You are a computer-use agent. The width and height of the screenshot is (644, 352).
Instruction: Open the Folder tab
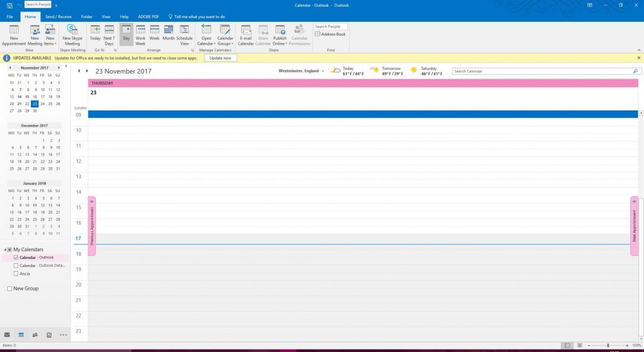coord(87,17)
